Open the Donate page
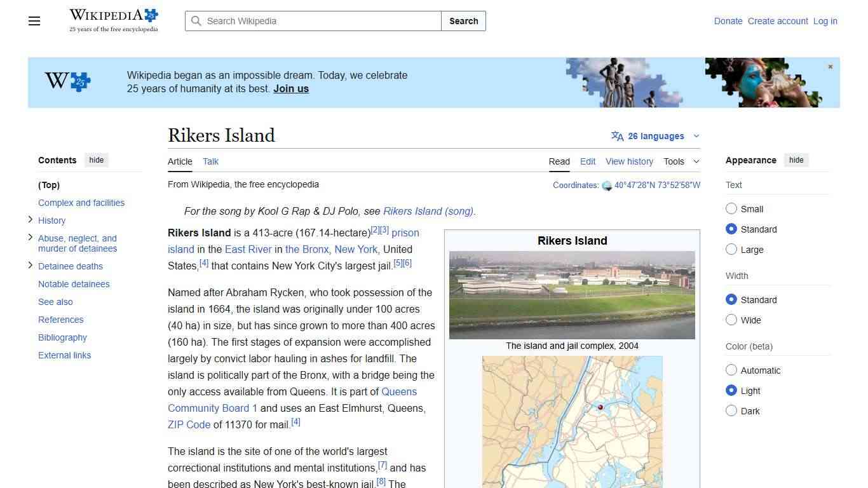Image resolution: width=868 pixels, height=488 pixels. click(x=728, y=21)
